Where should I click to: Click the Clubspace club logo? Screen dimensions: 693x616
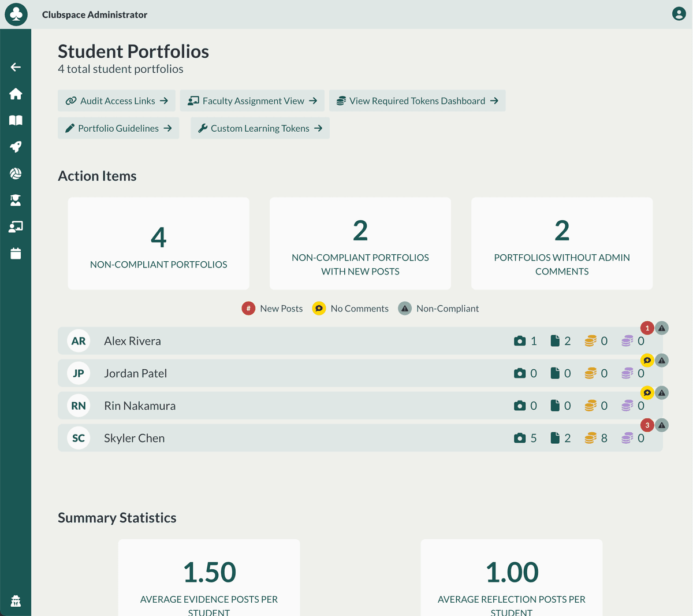(x=16, y=14)
